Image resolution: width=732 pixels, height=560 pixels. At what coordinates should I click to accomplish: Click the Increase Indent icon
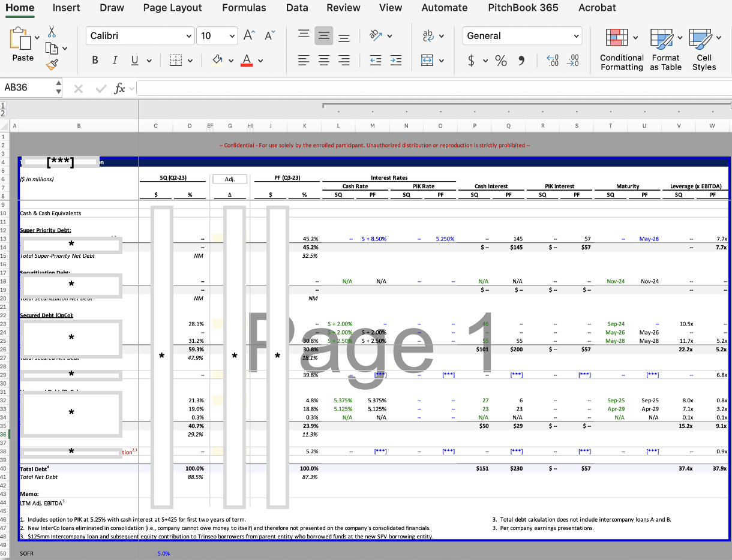click(395, 60)
